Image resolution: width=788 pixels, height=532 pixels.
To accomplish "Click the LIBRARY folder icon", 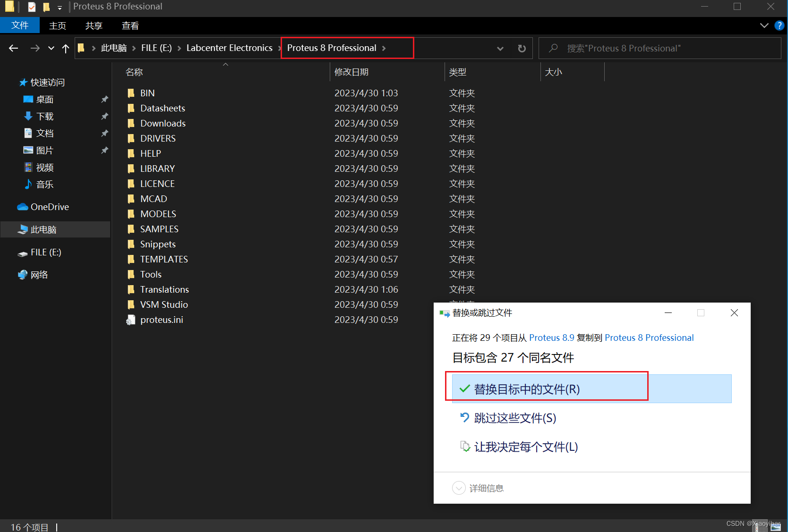I will click(x=131, y=169).
